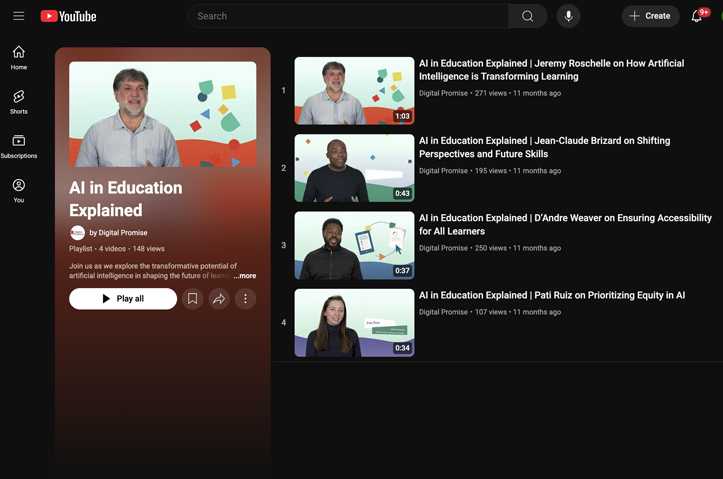Activate voice search microphone
Viewport: 723px width, 479px height.
(x=569, y=16)
